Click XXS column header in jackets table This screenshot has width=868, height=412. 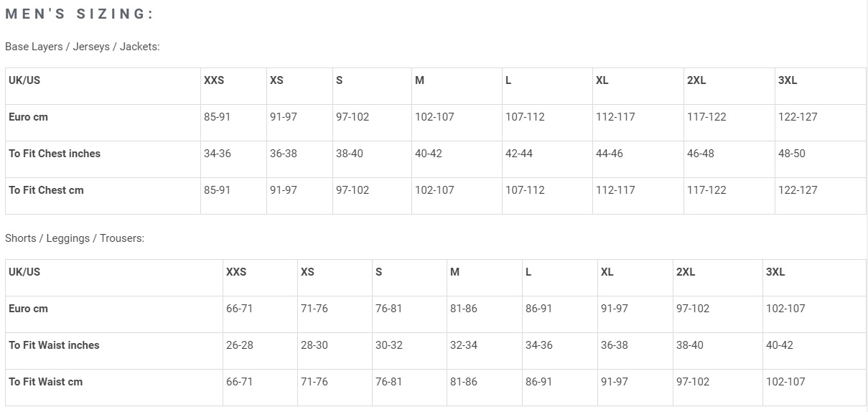214,80
